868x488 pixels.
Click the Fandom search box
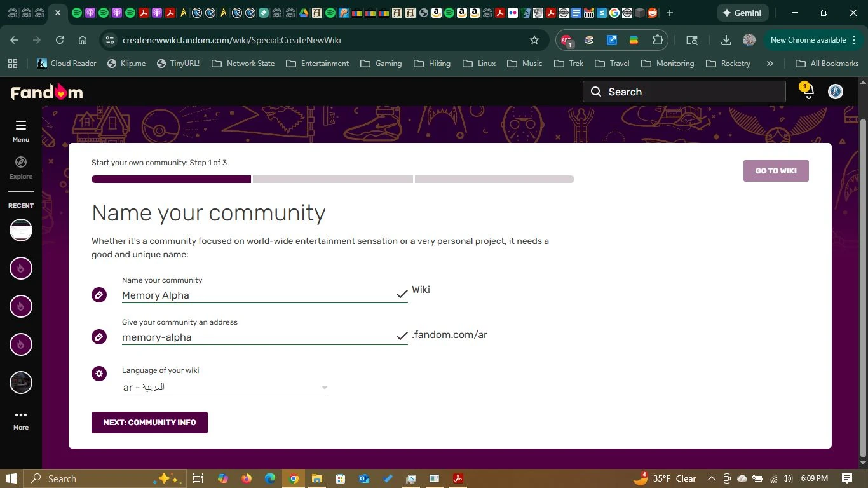pos(684,91)
